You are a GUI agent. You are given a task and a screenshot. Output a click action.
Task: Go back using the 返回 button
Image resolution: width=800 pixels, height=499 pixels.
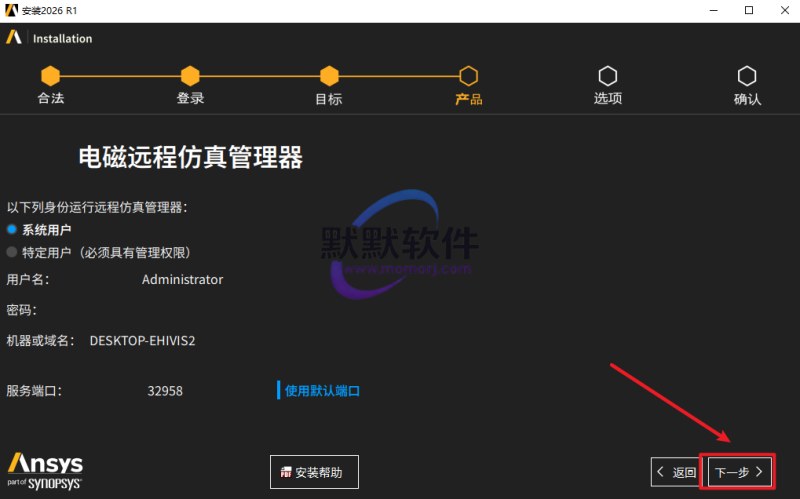tap(676, 472)
